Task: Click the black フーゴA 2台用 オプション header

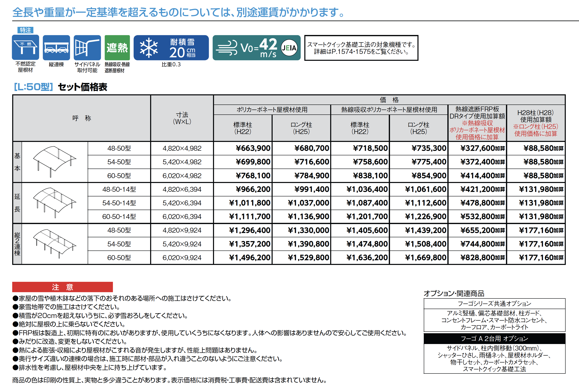Action: (x=494, y=339)
